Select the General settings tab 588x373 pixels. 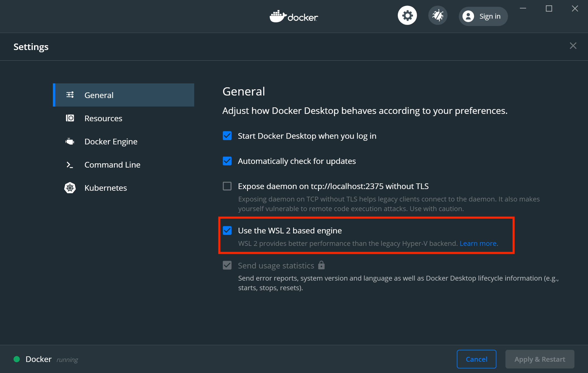click(x=99, y=95)
